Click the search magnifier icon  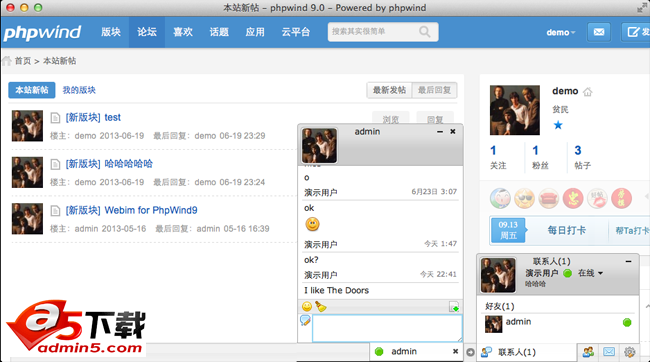click(425, 32)
